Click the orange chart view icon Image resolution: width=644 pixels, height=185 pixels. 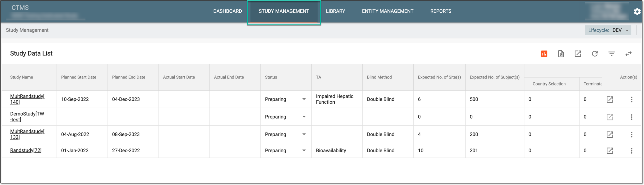tap(544, 54)
